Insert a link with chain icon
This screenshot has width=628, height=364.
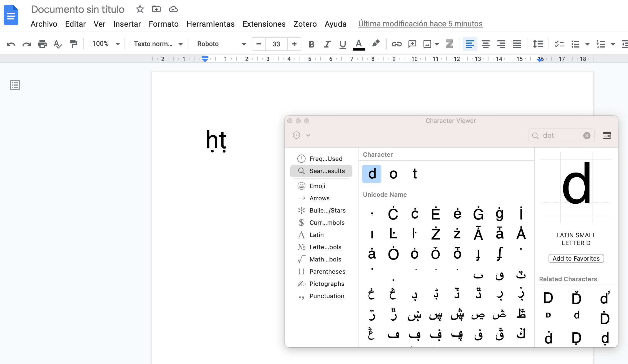397,44
